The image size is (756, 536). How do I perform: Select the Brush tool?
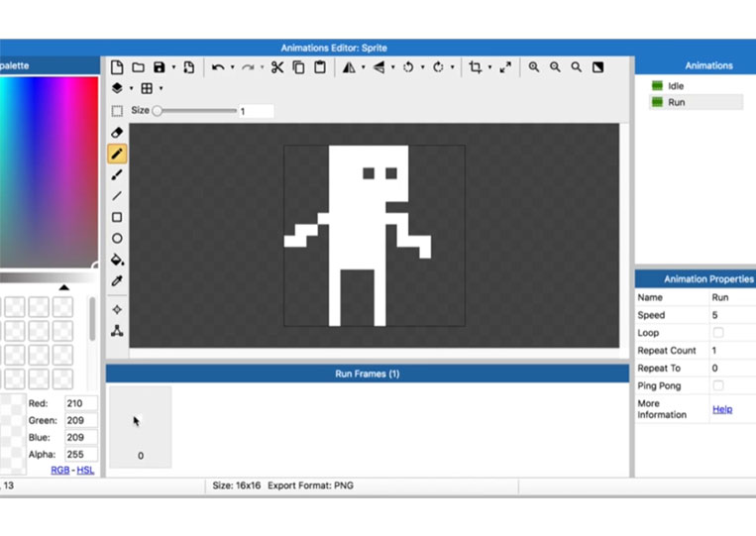117,174
